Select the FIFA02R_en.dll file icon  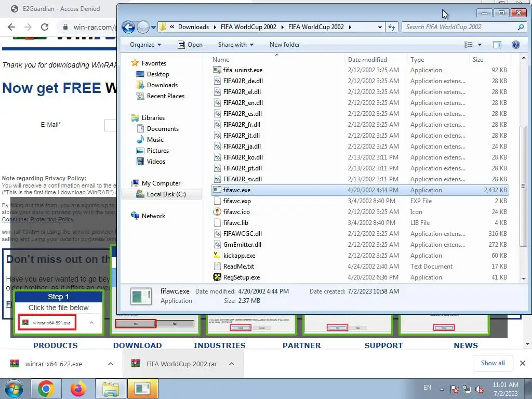tap(217, 103)
